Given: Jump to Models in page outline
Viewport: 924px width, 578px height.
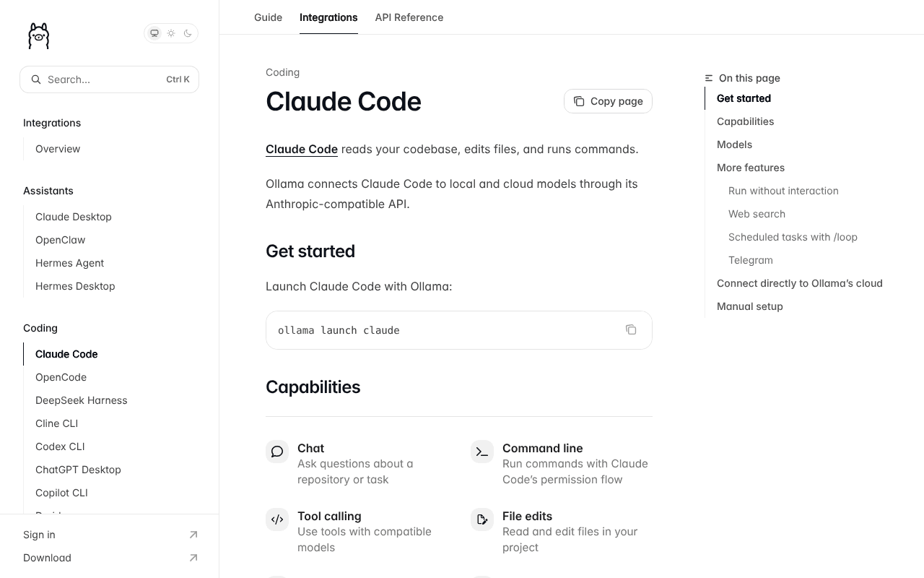Looking at the screenshot, I should (x=734, y=144).
